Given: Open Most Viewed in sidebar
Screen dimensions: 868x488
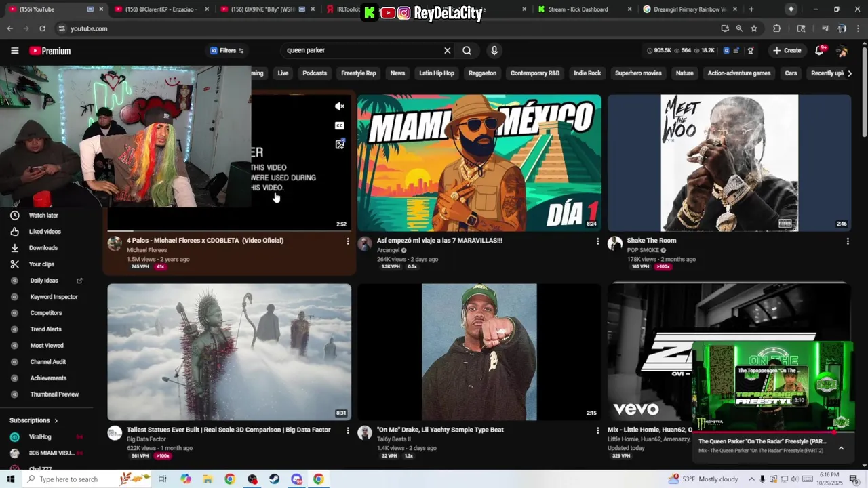Looking at the screenshot, I should point(46,346).
